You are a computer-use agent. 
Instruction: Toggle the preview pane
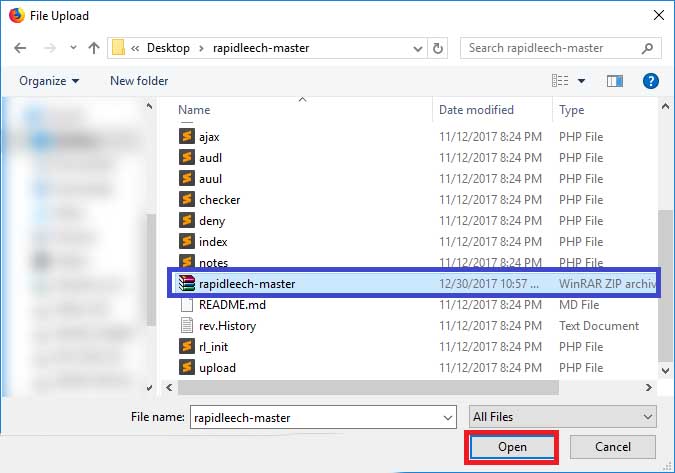615,81
